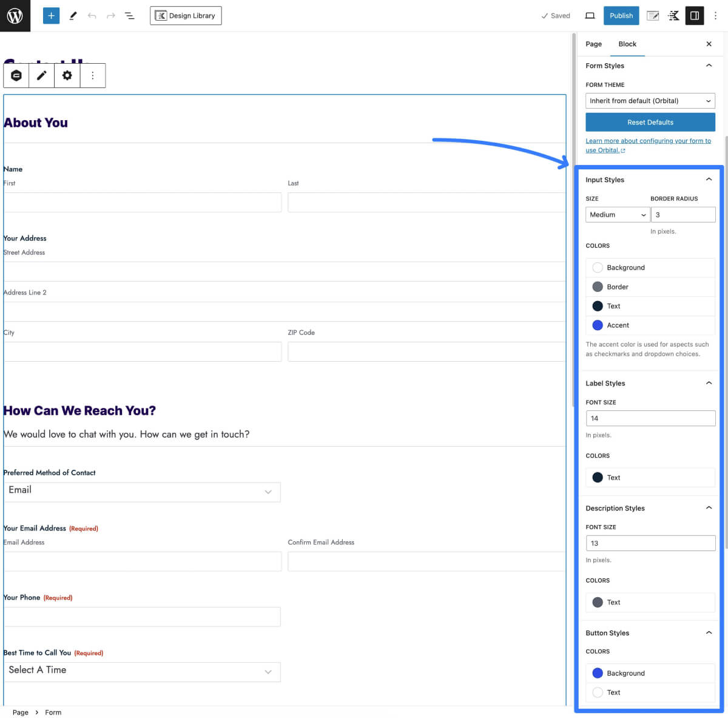728x718 pixels.
Task: Click the Email Address input
Action: tap(143, 561)
